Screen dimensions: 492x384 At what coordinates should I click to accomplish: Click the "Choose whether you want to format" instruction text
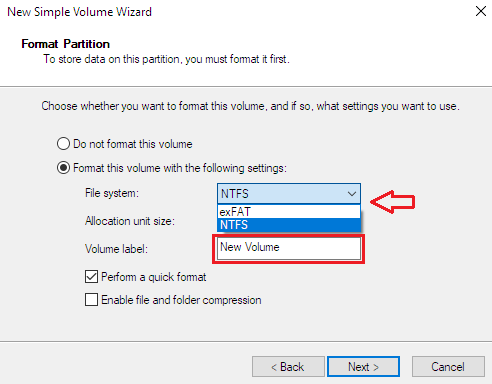point(250,106)
